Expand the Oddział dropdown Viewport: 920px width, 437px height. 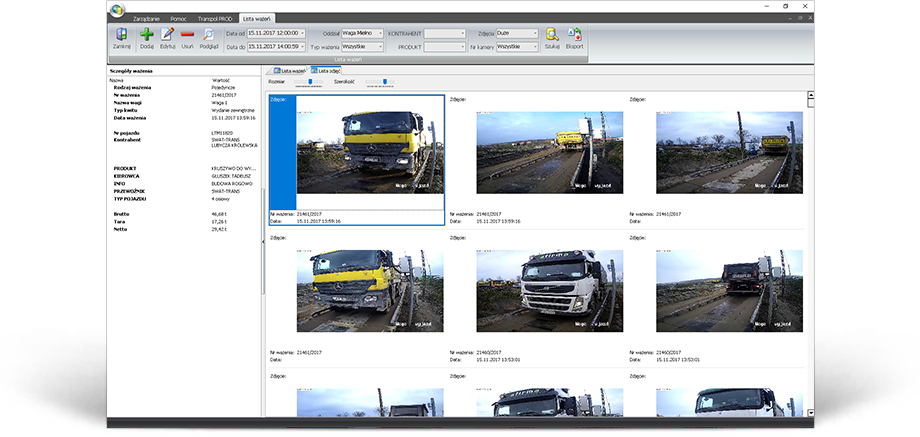point(380,33)
